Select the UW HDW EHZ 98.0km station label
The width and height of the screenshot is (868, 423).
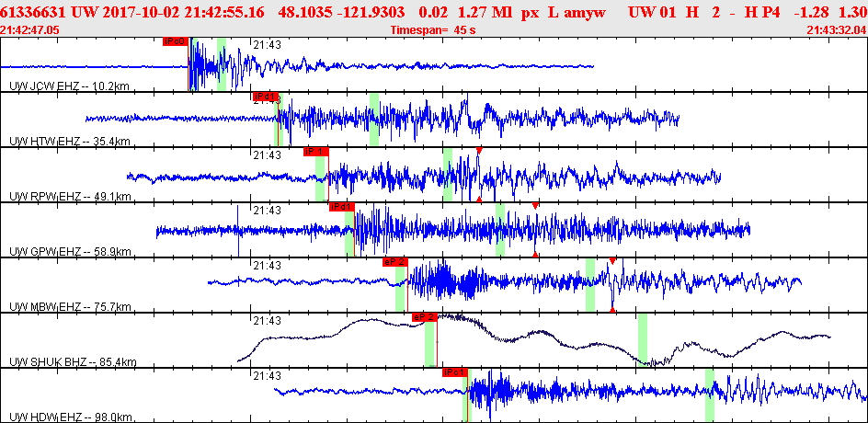tap(70, 417)
